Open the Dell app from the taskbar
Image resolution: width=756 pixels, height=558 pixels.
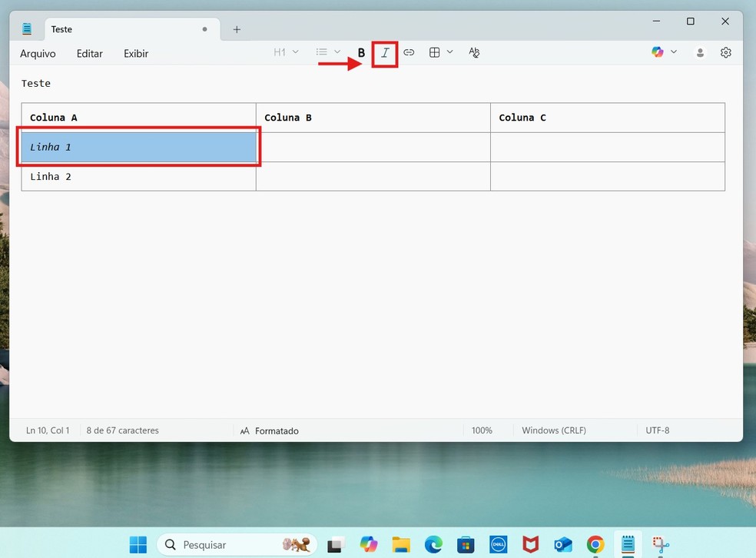click(498, 545)
